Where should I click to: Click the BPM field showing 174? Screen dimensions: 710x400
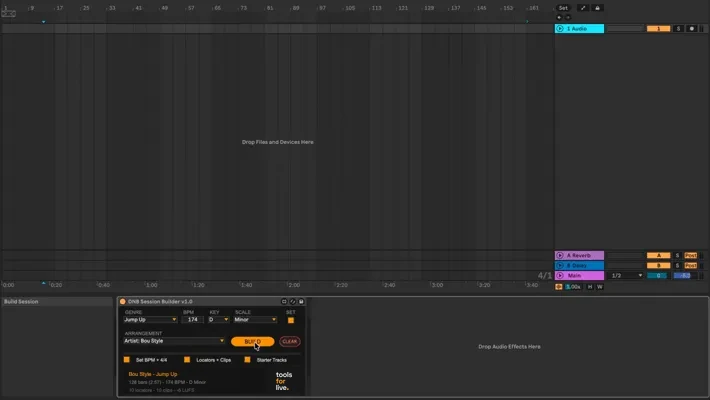click(192, 320)
